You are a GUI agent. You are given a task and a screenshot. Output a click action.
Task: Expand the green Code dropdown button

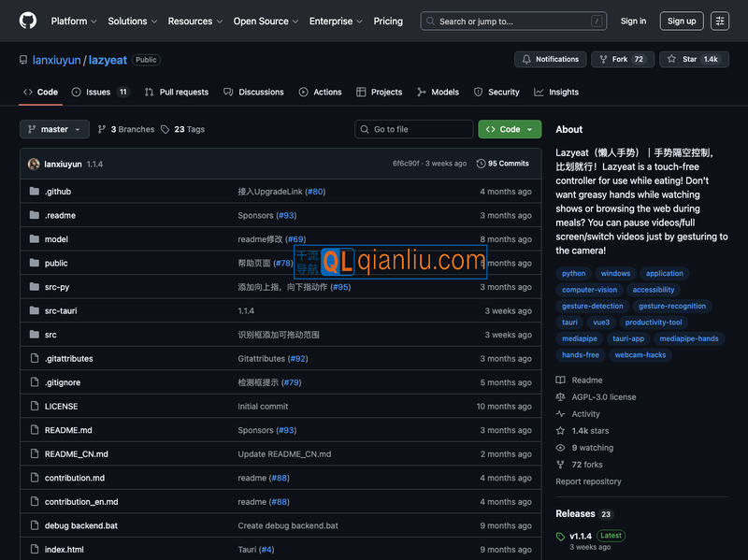[510, 129]
